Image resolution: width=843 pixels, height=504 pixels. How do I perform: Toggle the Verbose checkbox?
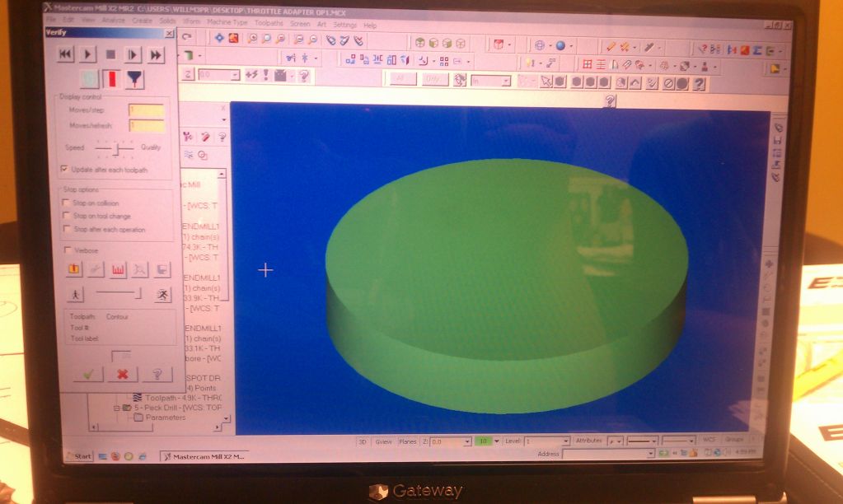tap(68, 250)
